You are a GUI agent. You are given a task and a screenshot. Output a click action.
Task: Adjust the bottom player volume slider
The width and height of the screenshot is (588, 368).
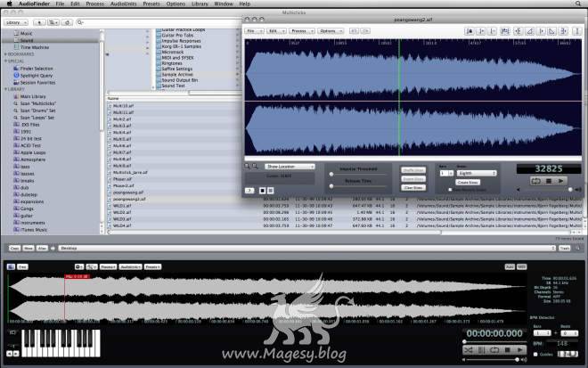517,359
